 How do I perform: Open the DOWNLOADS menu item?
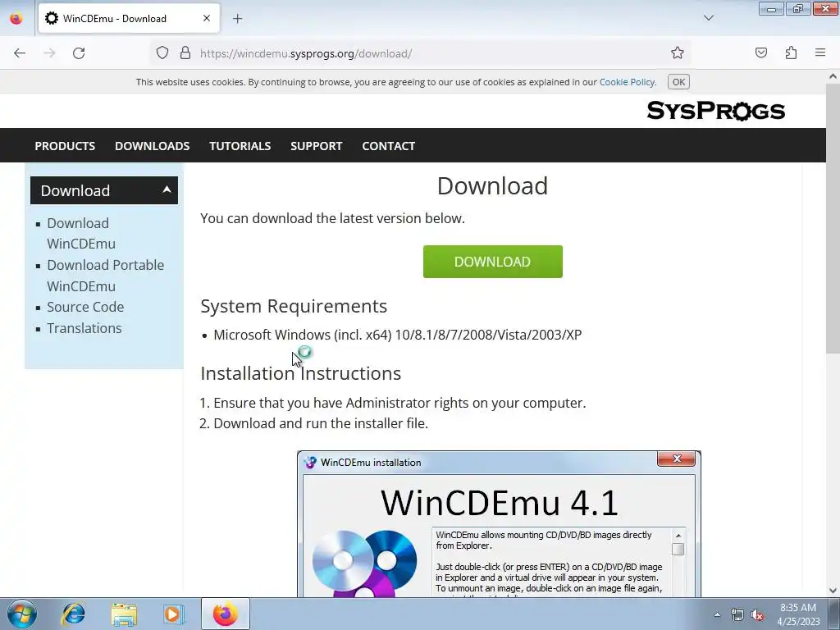(152, 146)
